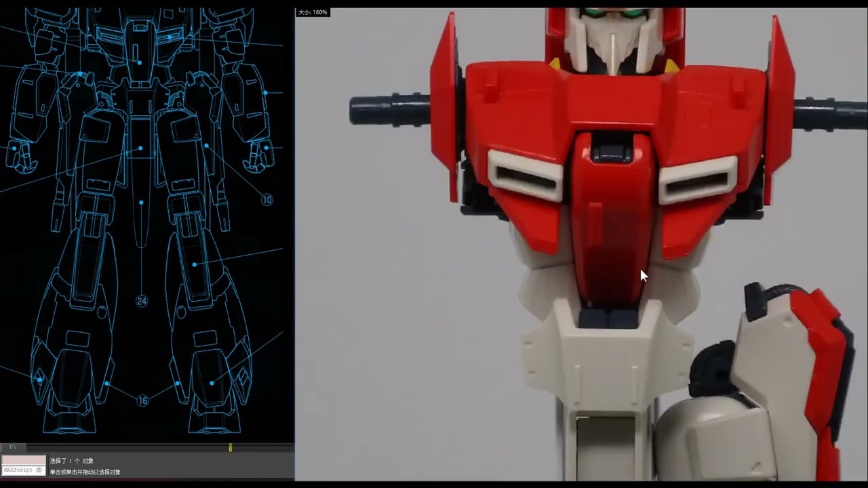The height and width of the screenshot is (488, 868).
Task: Click the blueprint callout number 10
Action: coord(267,200)
